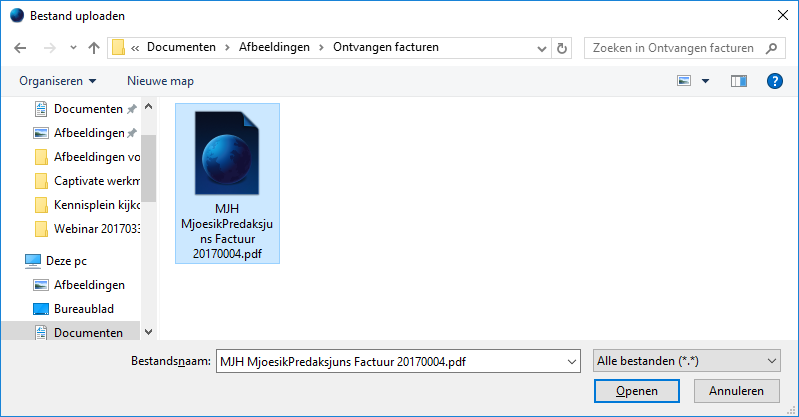Click file name text MJH MjoesikPredaksjuns Factuur 20170004.pdf

227,231
